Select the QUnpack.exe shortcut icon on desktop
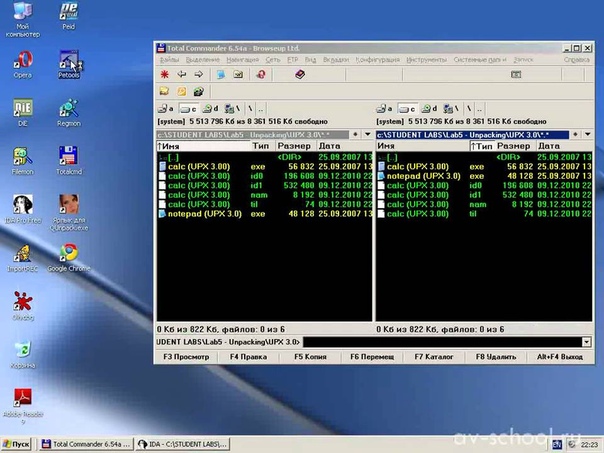604x453 pixels. [x=69, y=213]
